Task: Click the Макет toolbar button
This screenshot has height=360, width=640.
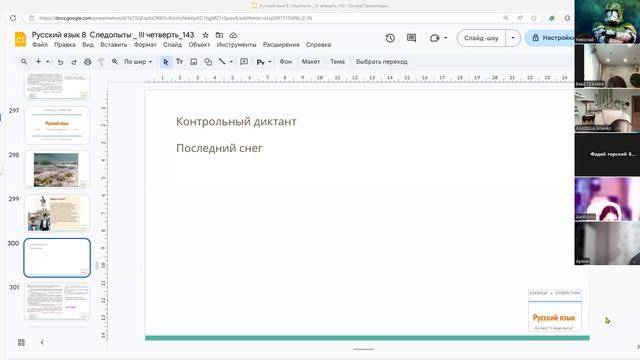Action: pyautogui.click(x=311, y=62)
